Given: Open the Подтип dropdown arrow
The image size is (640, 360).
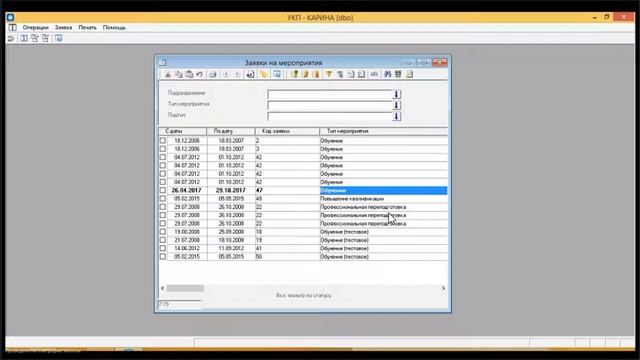Looking at the screenshot, I should point(396,116).
